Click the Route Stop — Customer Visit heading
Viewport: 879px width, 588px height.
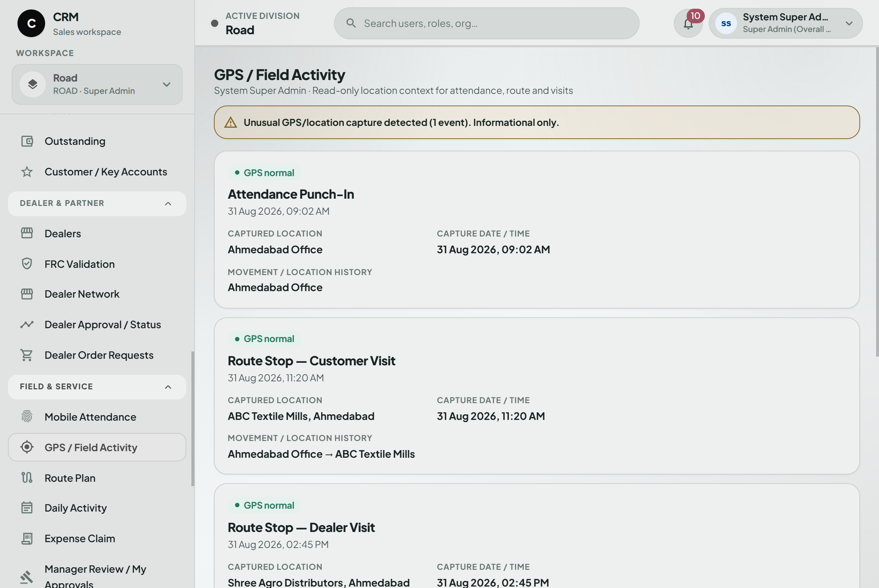[x=311, y=361]
